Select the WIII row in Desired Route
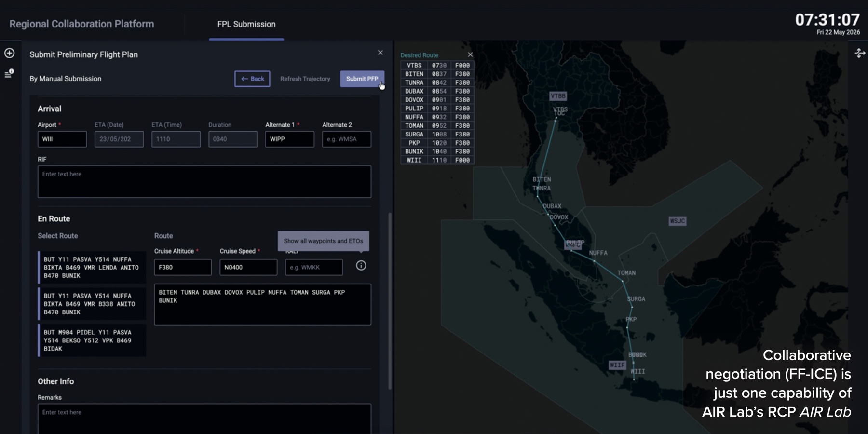Image resolution: width=868 pixels, height=434 pixels. tap(437, 160)
